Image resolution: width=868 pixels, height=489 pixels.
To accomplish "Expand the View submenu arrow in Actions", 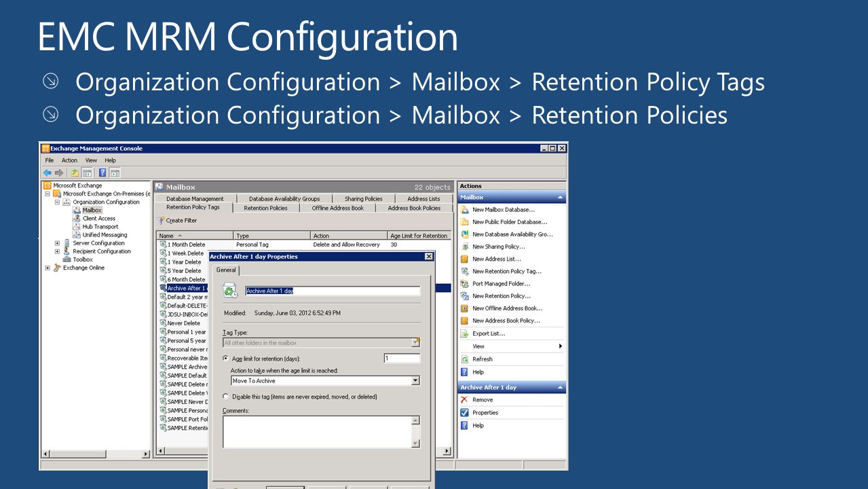I will point(561,346).
